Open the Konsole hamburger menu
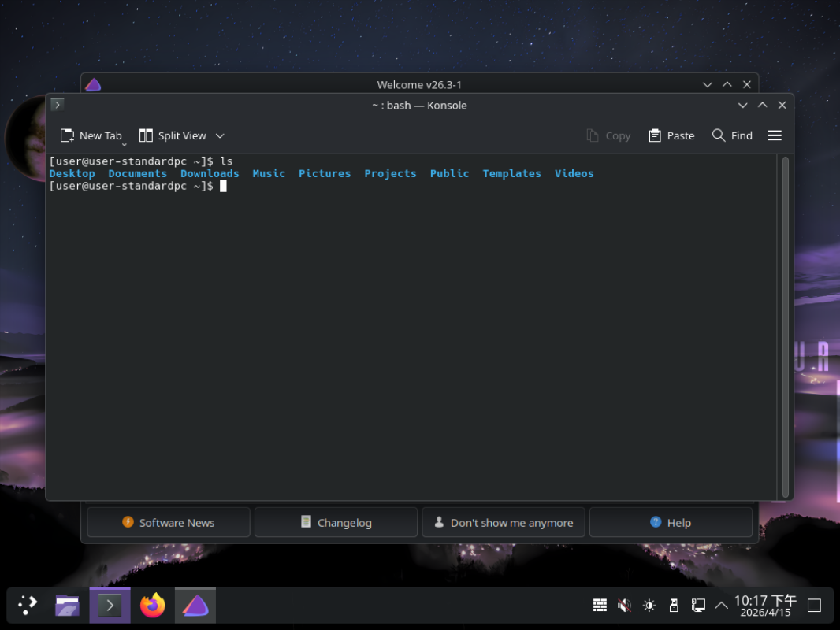Image resolution: width=840 pixels, height=630 pixels. pyautogui.click(x=775, y=135)
